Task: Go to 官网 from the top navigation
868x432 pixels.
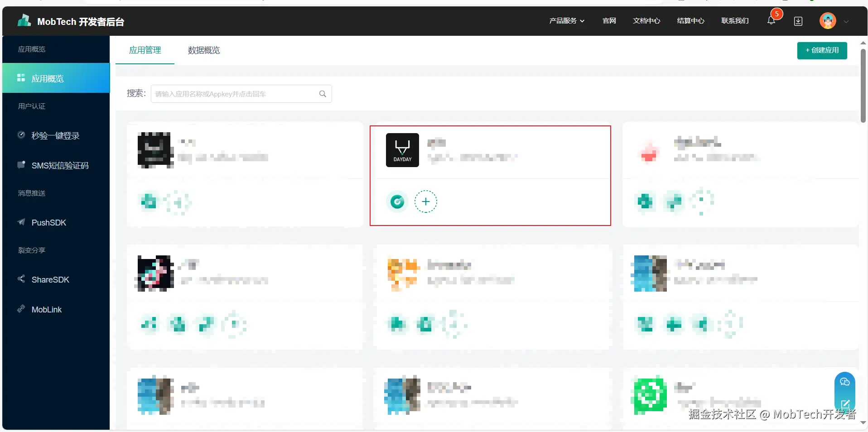Action: pyautogui.click(x=609, y=21)
